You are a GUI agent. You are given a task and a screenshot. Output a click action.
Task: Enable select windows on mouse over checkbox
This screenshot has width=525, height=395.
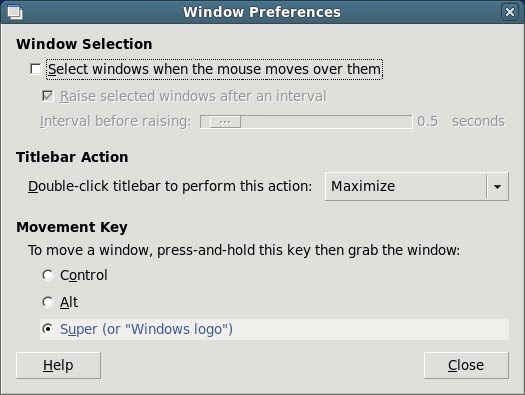point(35,69)
